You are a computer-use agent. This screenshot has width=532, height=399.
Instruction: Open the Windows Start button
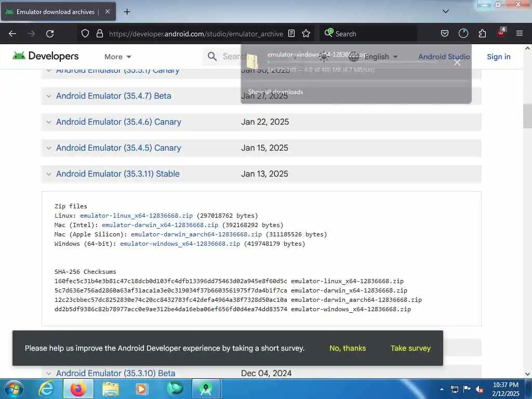(x=14, y=389)
